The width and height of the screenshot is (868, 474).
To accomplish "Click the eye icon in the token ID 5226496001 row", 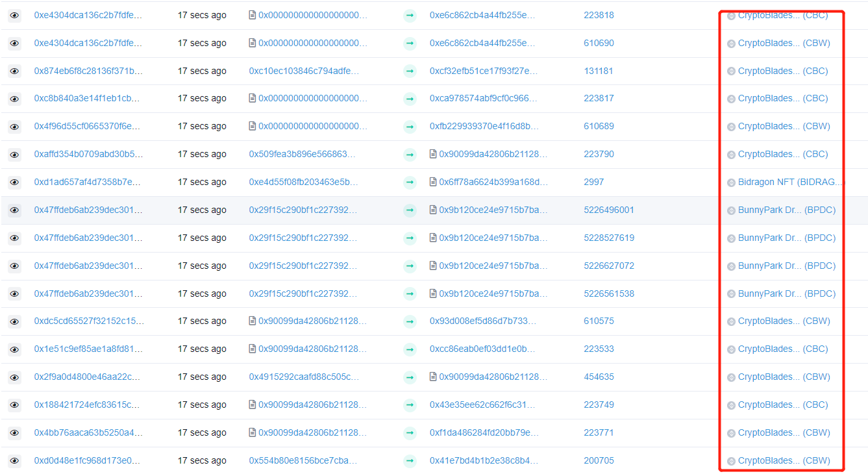I will click(14, 210).
